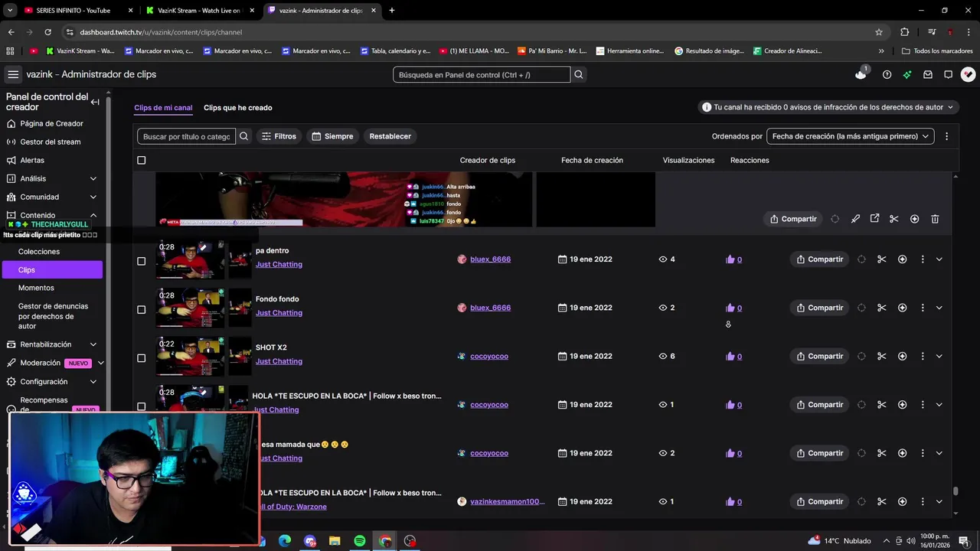Collapse the creator dashboard side panel

[95, 102]
